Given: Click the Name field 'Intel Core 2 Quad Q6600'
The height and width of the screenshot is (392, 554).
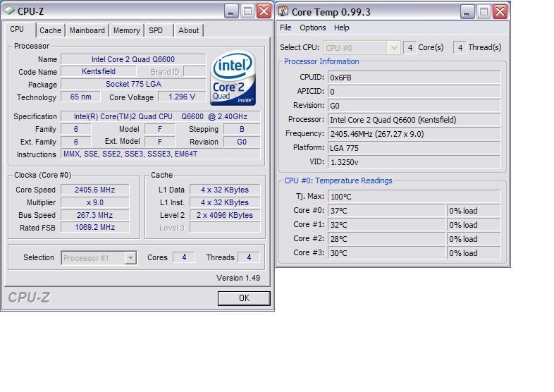Looking at the screenshot, I should 133,59.
